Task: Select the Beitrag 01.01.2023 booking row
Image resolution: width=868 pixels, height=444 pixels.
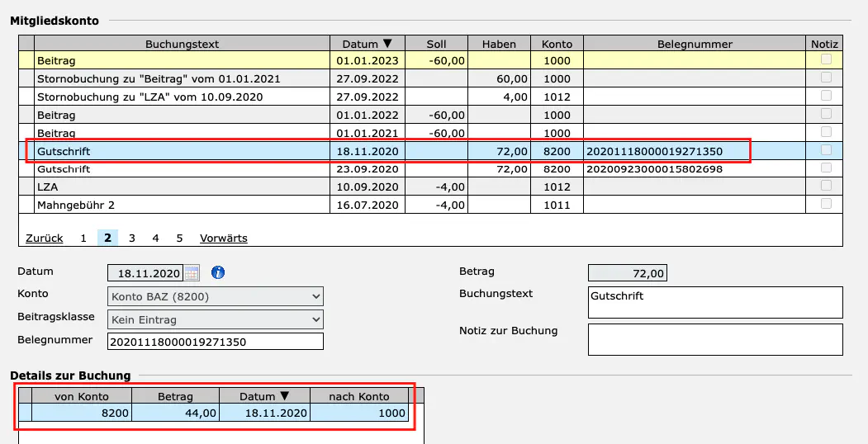Action: click(430, 61)
